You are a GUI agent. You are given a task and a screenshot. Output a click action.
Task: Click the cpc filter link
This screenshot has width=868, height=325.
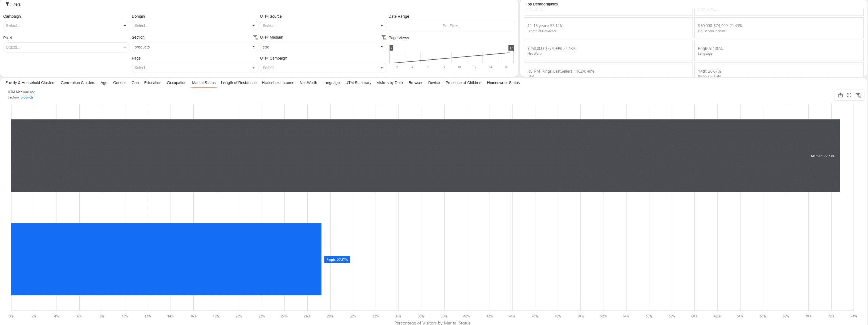[x=32, y=92]
